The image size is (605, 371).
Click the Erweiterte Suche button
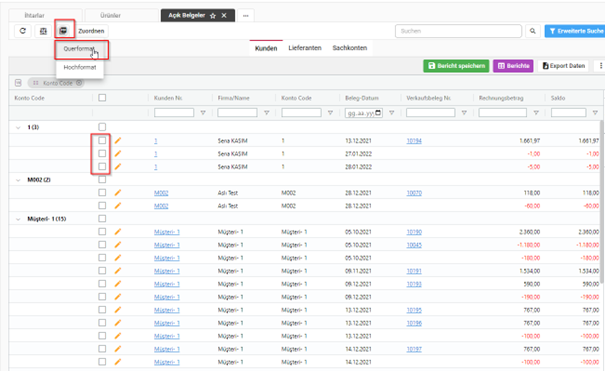tap(576, 31)
